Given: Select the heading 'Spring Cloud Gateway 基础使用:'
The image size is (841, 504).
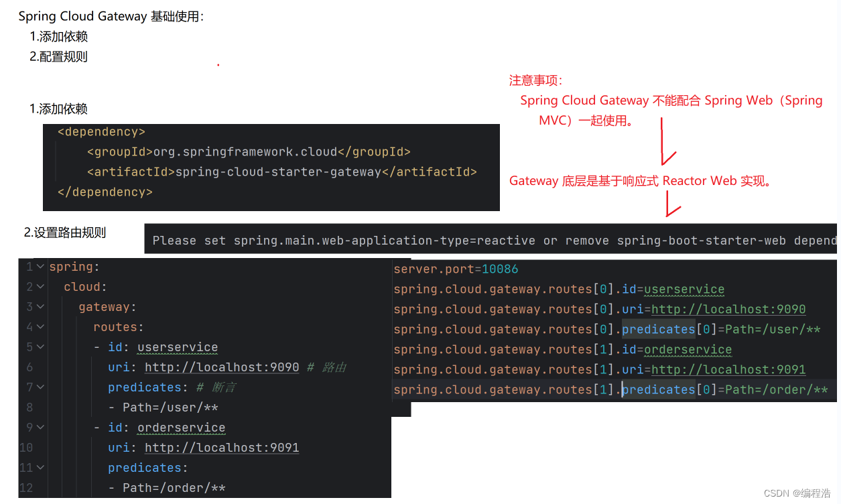Looking at the screenshot, I should 111,17.
